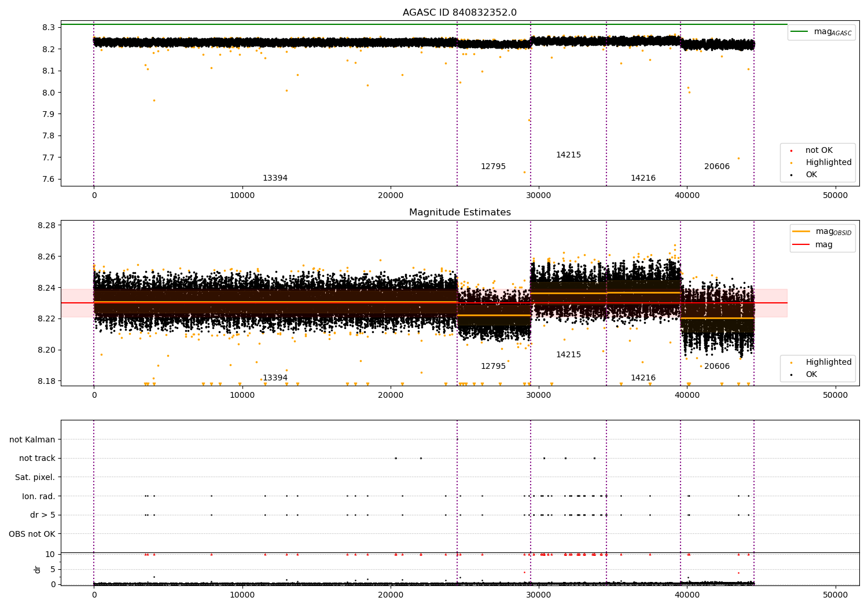This screenshot has height=608, width=868.
Task: Click the 'dr > 5' axis label
Action: 43,515
